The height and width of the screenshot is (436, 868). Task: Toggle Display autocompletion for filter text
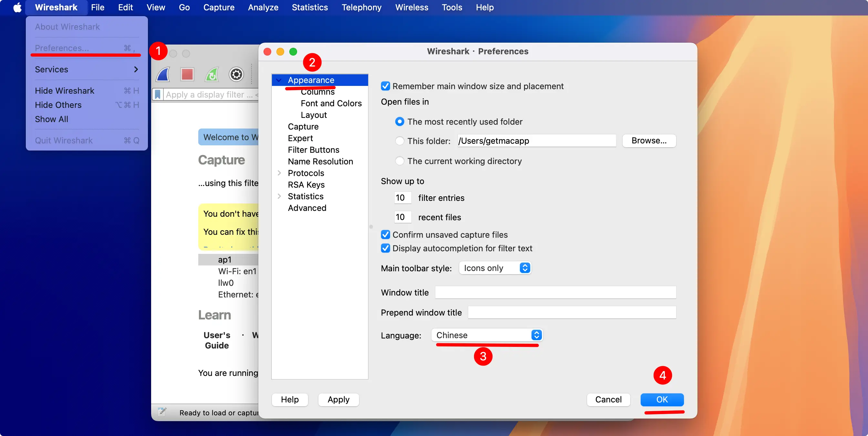pyautogui.click(x=385, y=248)
